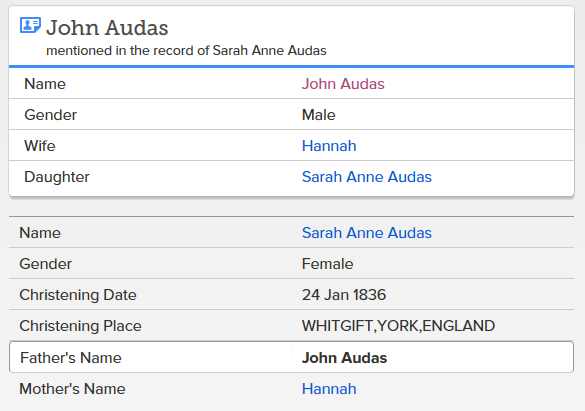Click the Female gender value

coord(327,264)
